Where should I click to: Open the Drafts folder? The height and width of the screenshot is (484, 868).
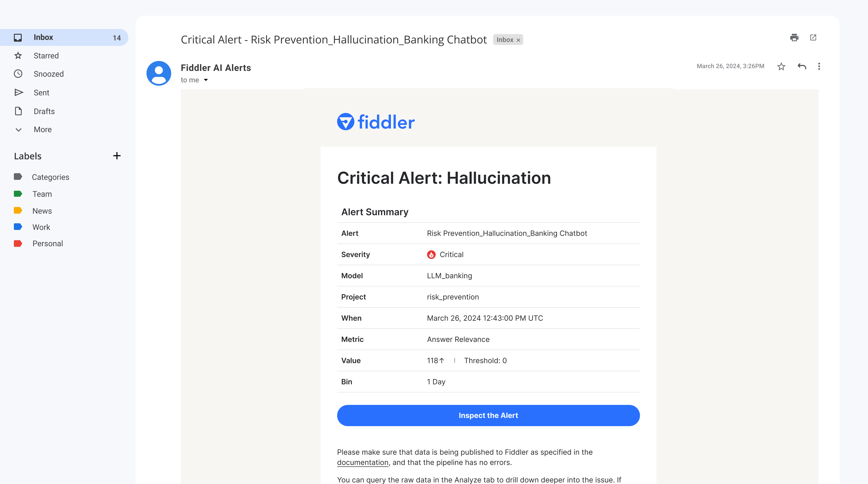44,111
